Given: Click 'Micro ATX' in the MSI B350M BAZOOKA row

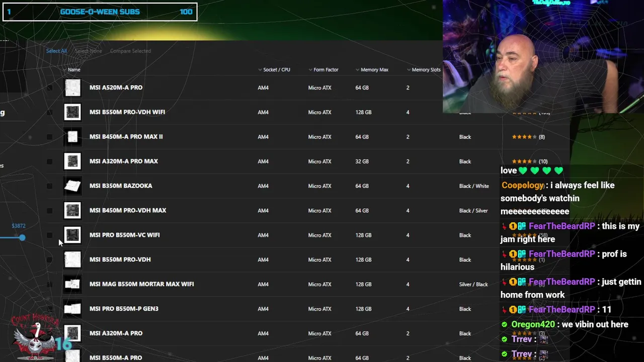Looking at the screenshot, I should tap(320, 186).
